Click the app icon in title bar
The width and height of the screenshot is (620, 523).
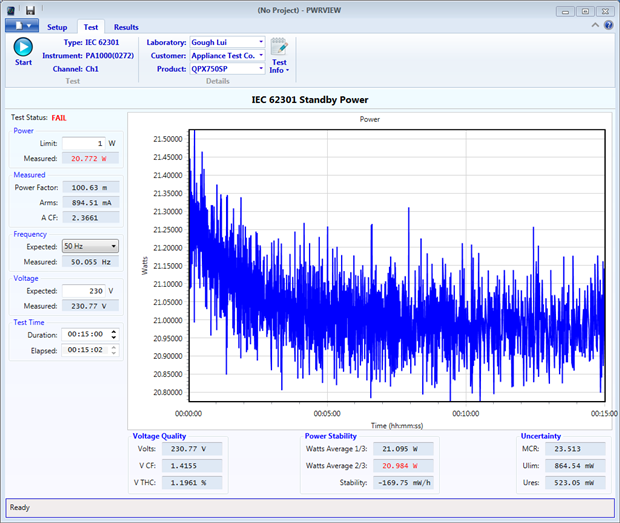click(x=12, y=10)
